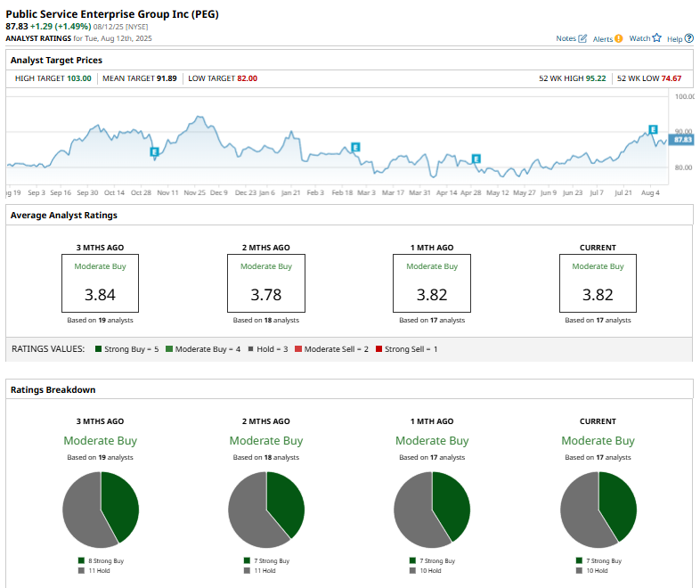The width and height of the screenshot is (700, 588).
Task: Open the Notes link
Action: click(566, 38)
